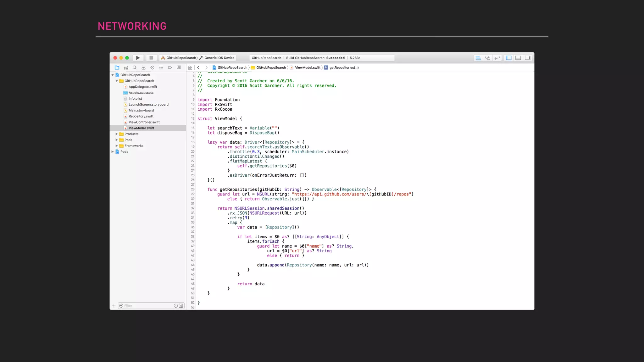The height and width of the screenshot is (362, 644).
Task: Open the find navigator magnifier icon
Action: click(135, 68)
